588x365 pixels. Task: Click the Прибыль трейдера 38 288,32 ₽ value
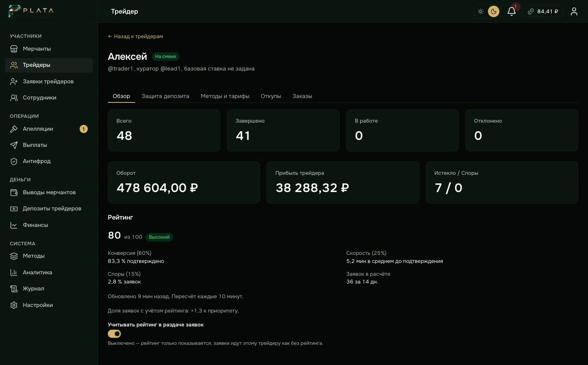312,188
